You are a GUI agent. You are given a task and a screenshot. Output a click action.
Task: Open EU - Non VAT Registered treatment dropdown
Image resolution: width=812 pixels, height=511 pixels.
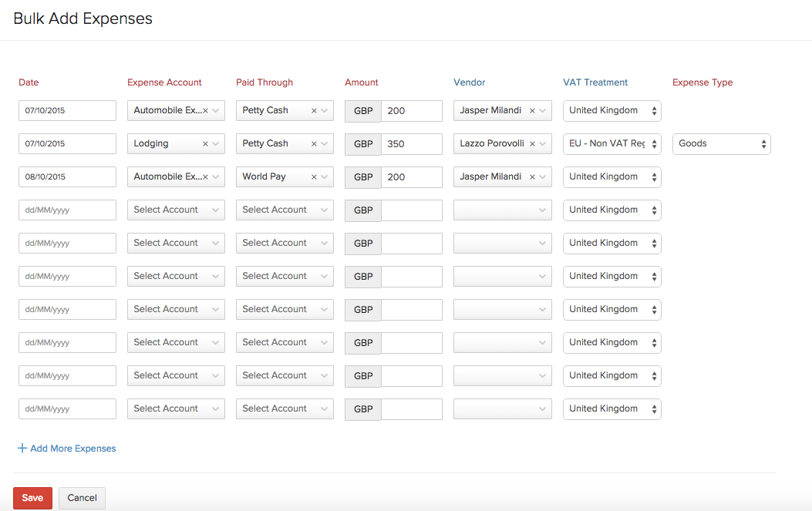click(612, 143)
